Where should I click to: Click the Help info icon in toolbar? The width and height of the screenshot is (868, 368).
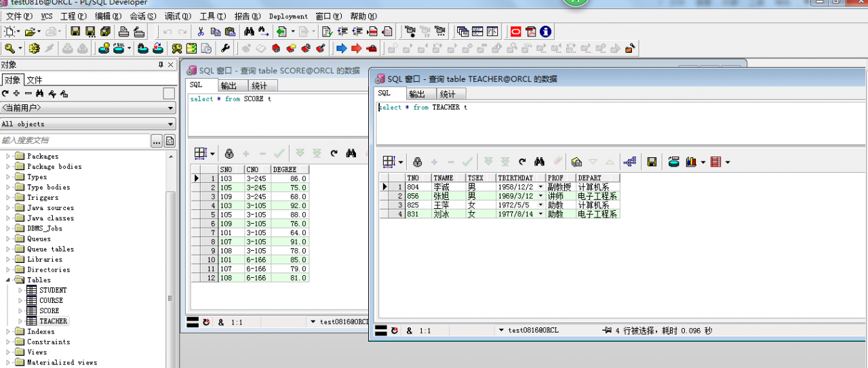click(545, 31)
